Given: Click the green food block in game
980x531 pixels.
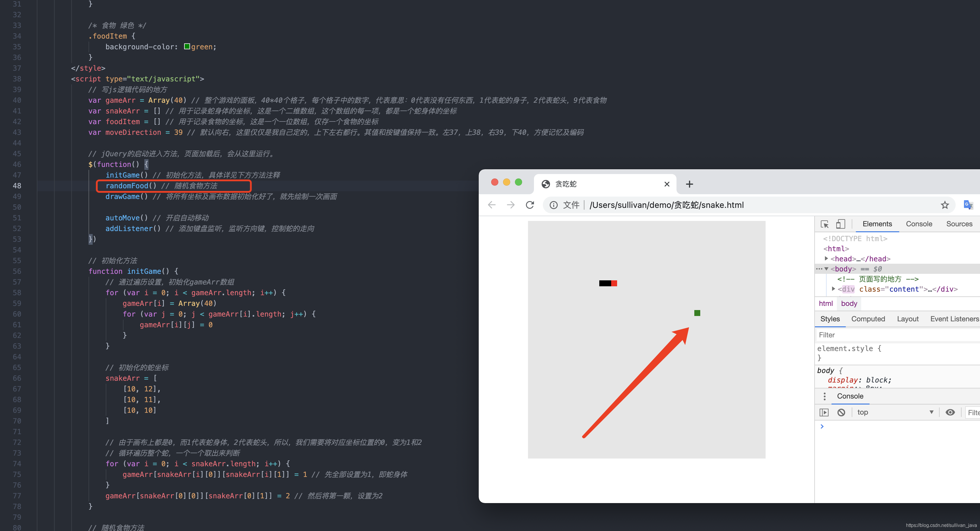Looking at the screenshot, I should [x=697, y=313].
